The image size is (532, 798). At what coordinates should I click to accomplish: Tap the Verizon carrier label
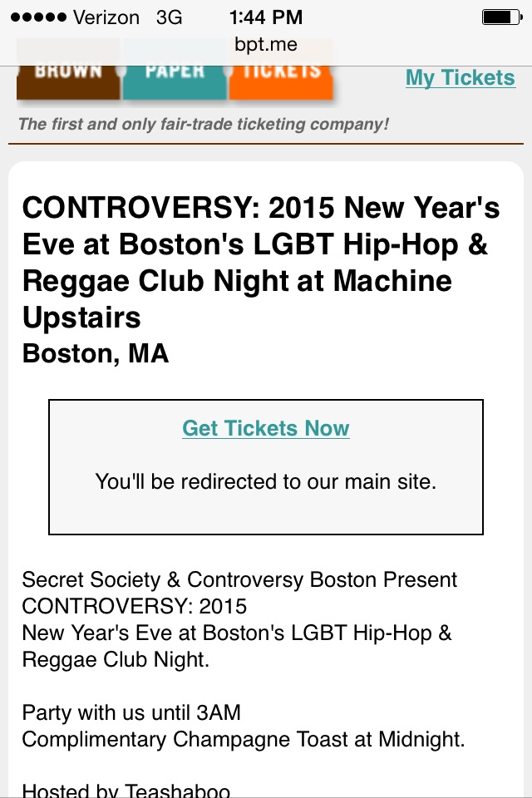coord(106,17)
